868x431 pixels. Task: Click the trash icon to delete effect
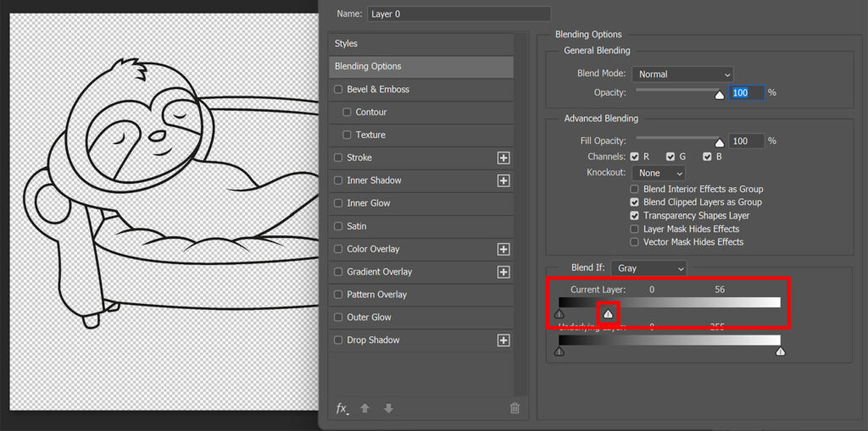(x=515, y=408)
